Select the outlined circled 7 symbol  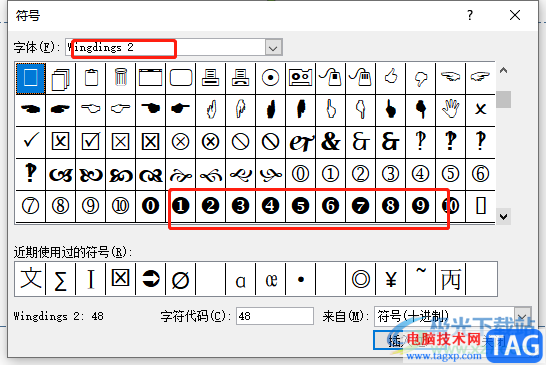point(31,206)
